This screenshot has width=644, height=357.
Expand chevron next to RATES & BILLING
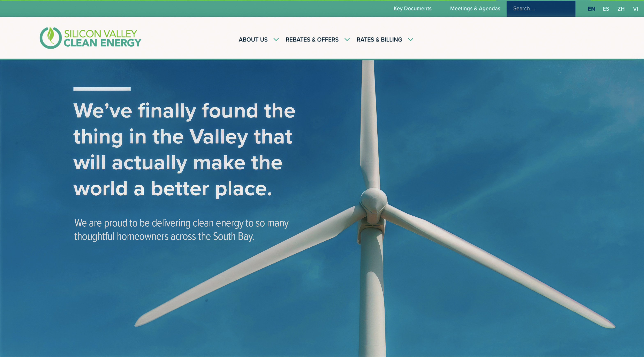pos(410,39)
